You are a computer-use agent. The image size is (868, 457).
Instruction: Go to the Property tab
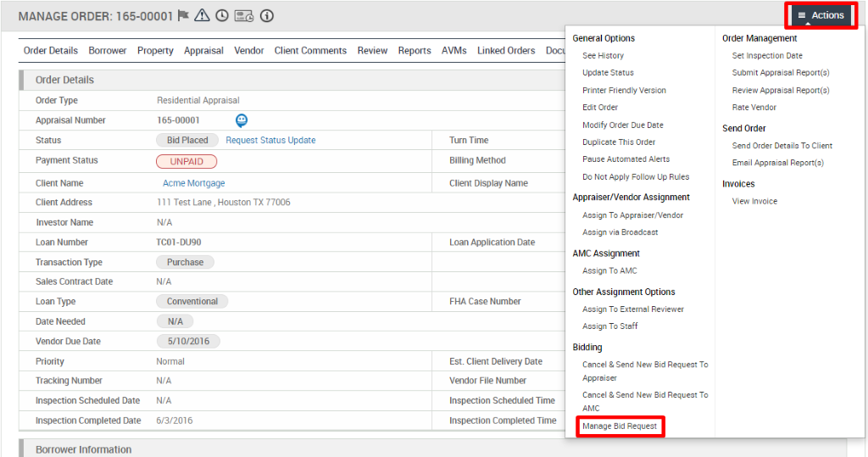click(x=155, y=50)
